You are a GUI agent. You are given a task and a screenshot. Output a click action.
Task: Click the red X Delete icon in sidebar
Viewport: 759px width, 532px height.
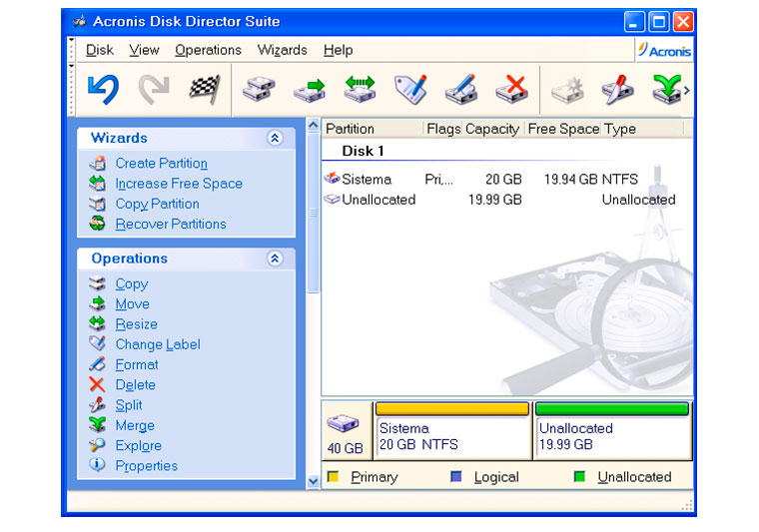97,384
